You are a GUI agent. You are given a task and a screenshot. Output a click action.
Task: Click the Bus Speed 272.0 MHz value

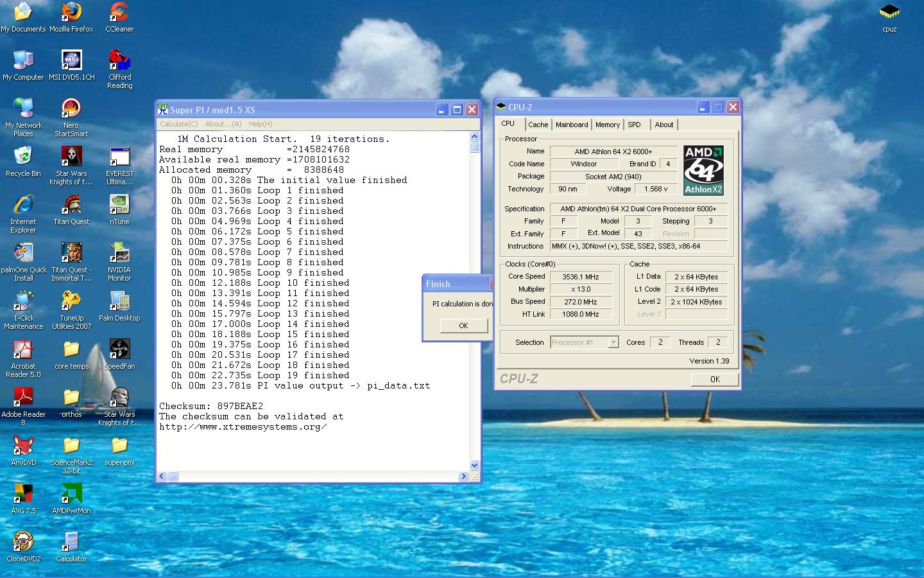(581, 302)
